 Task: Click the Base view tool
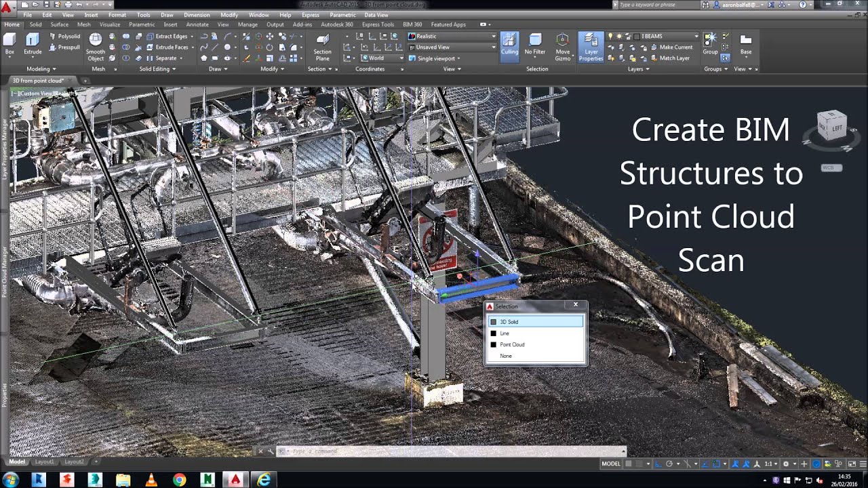(x=745, y=45)
